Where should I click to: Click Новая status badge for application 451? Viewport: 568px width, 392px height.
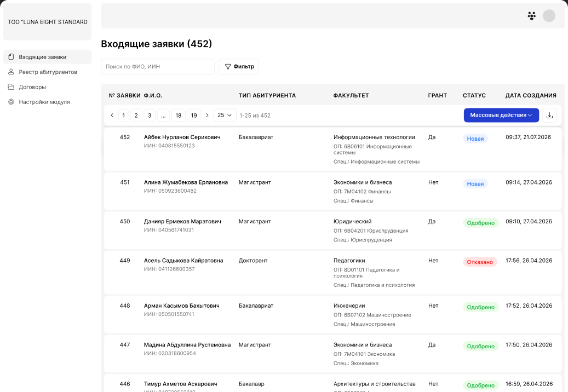(475, 184)
